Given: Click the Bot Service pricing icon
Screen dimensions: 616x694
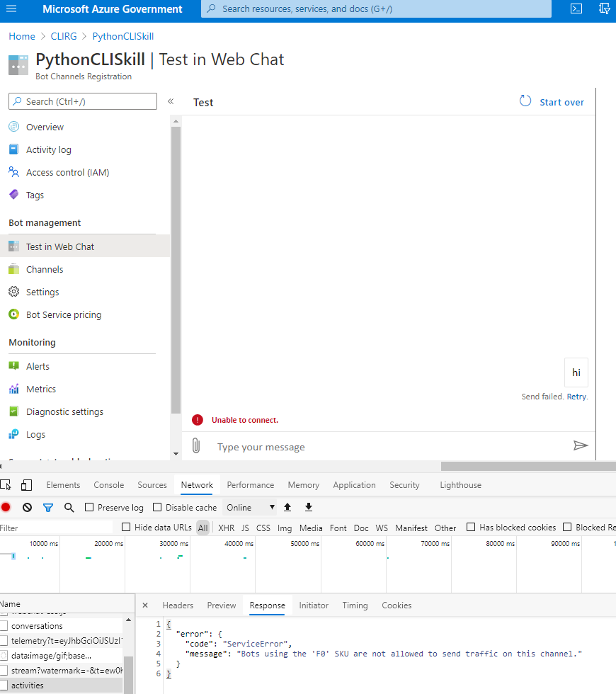Looking at the screenshot, I should [x=14, y=314].
